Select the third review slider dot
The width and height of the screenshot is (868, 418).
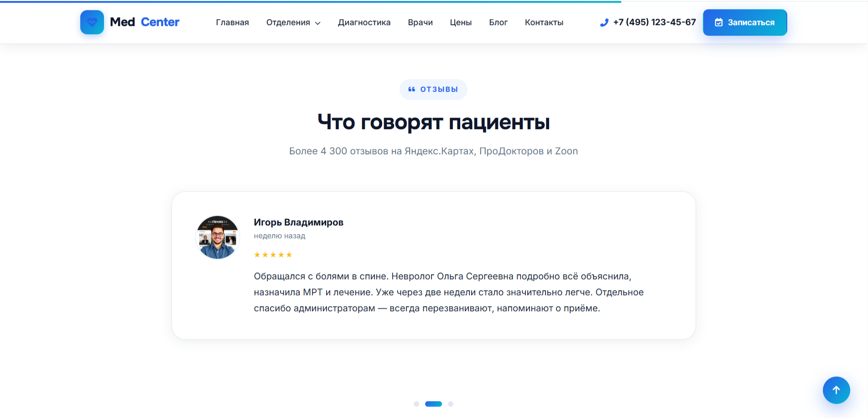[x=451, y=404]
